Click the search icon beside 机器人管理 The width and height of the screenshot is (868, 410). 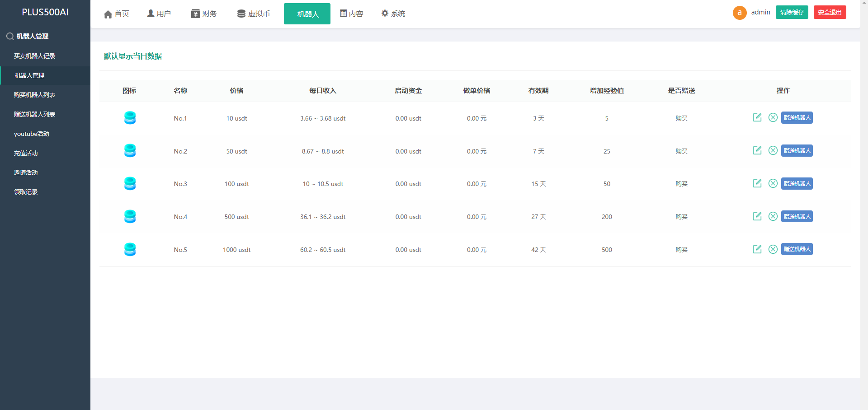click(x=9, y=37)
